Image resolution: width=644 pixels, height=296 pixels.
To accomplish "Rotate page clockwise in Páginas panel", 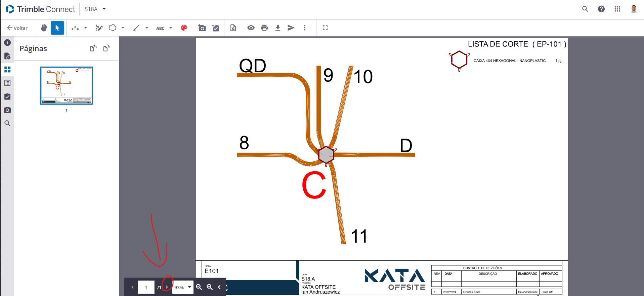I will coord(106,48).
